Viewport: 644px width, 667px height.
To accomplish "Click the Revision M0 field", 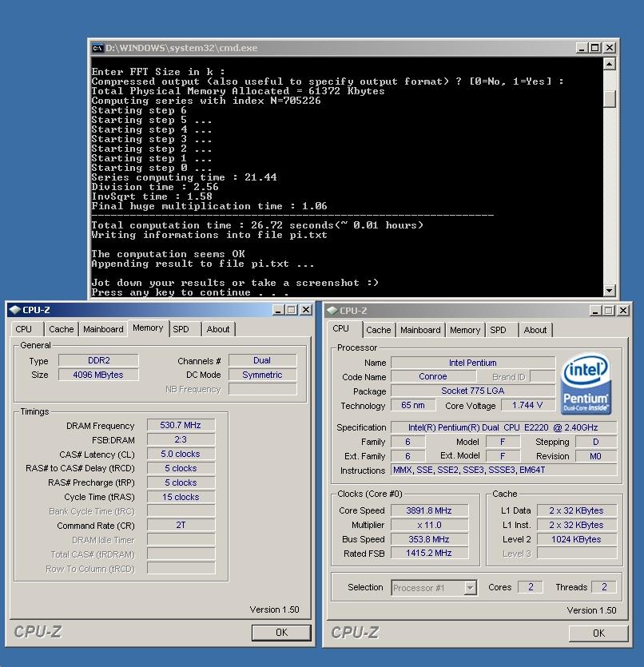I will (596, 456).
